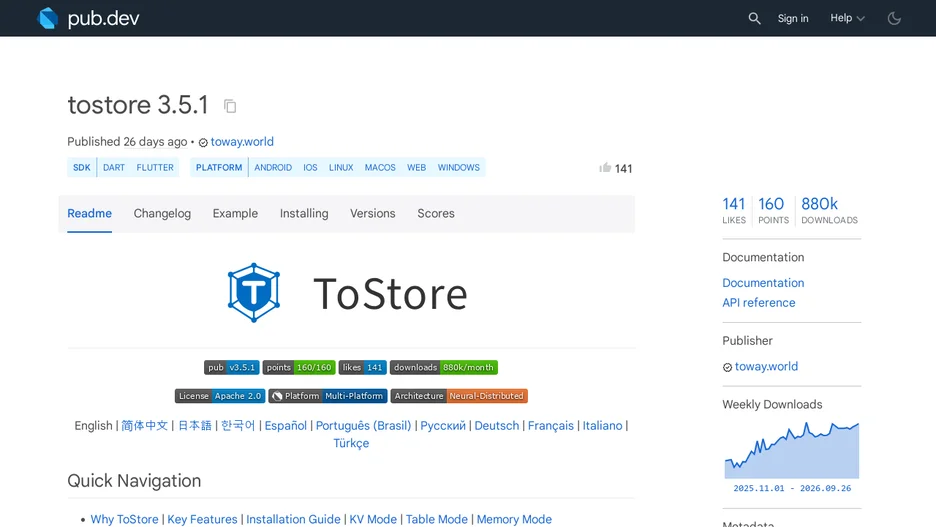This screenshot has height=527, width=936.
Task: Open the Installing tab
Action: [304, 214]
